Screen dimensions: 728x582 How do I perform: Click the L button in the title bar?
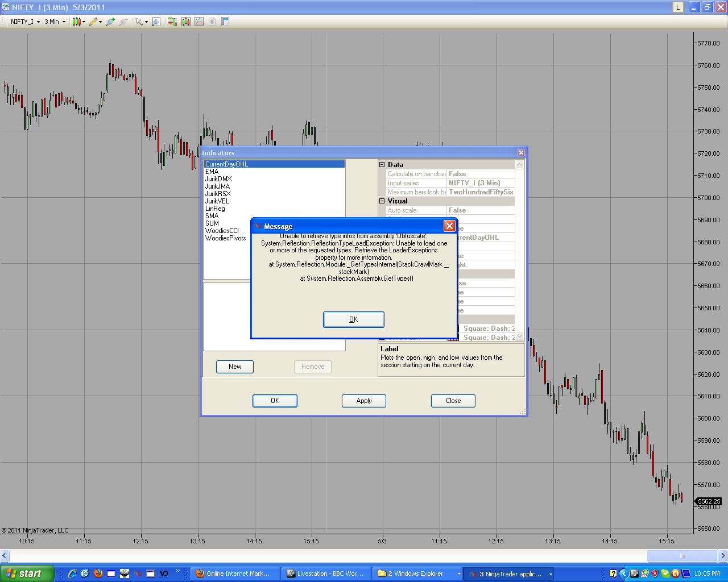[678, 7]
